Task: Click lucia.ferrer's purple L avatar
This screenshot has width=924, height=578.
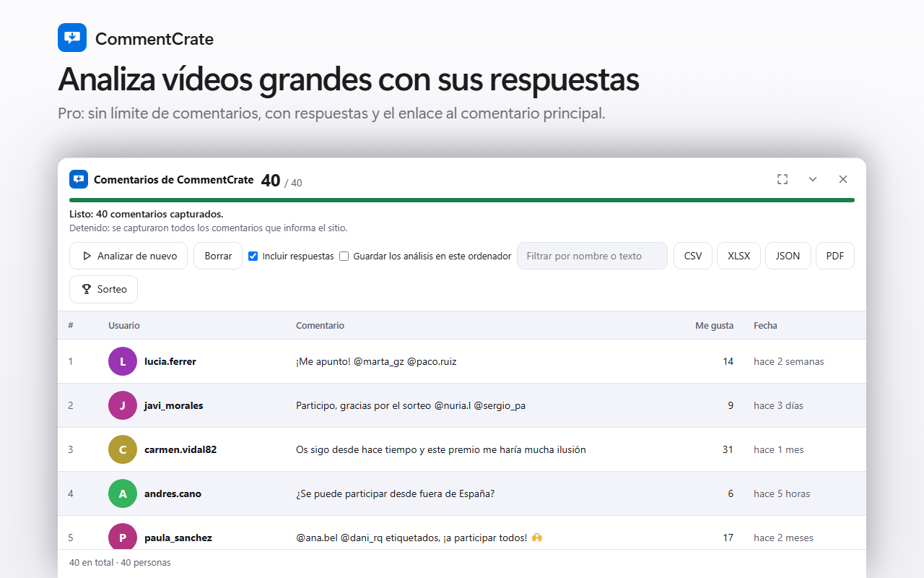Action: (123, 361)
